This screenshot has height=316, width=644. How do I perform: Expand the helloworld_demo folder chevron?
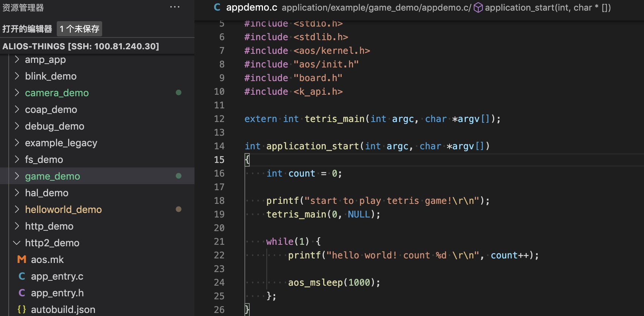(x=17, y=210)
